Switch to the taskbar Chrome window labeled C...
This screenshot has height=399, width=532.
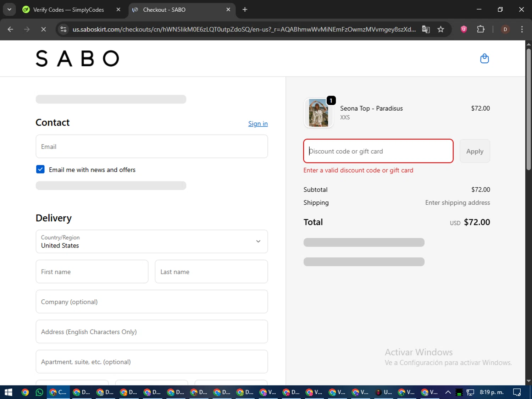59,392
